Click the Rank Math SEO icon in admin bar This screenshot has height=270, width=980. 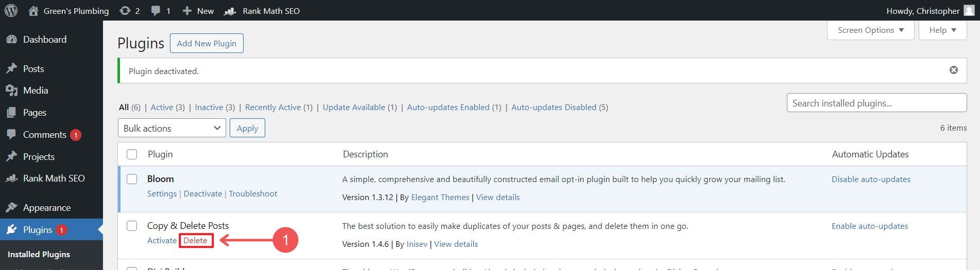point(230,11)
